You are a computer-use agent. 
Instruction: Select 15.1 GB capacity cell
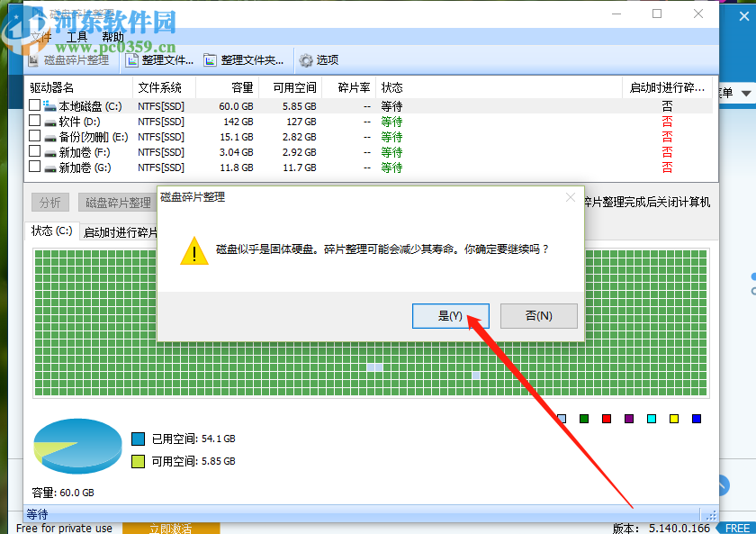point(236,138)
